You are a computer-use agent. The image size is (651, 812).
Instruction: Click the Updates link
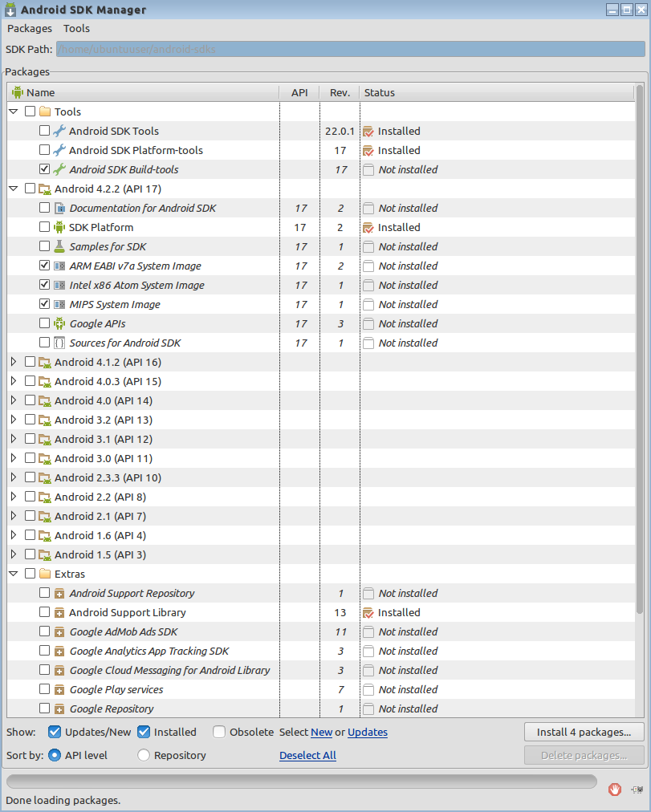coord(368,733)
